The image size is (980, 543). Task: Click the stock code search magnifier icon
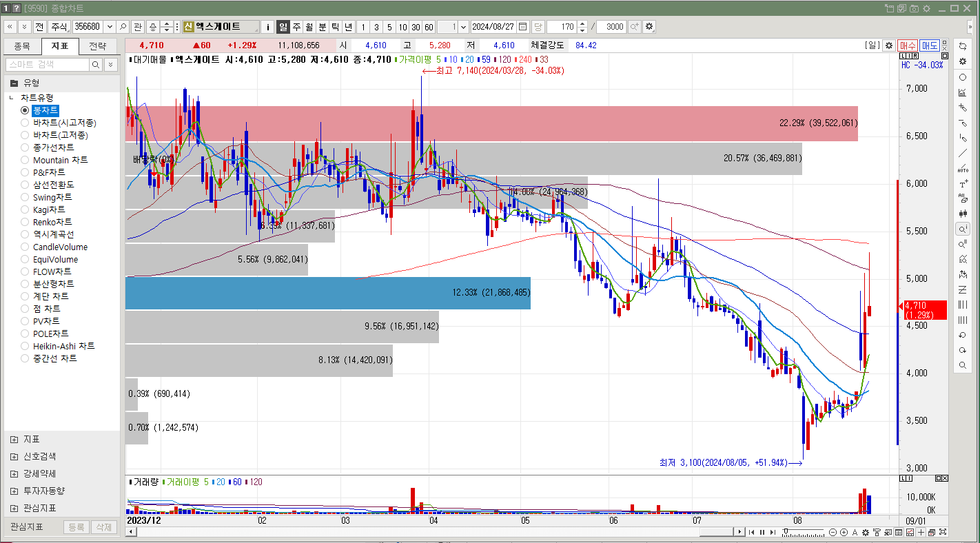[123, 27]
